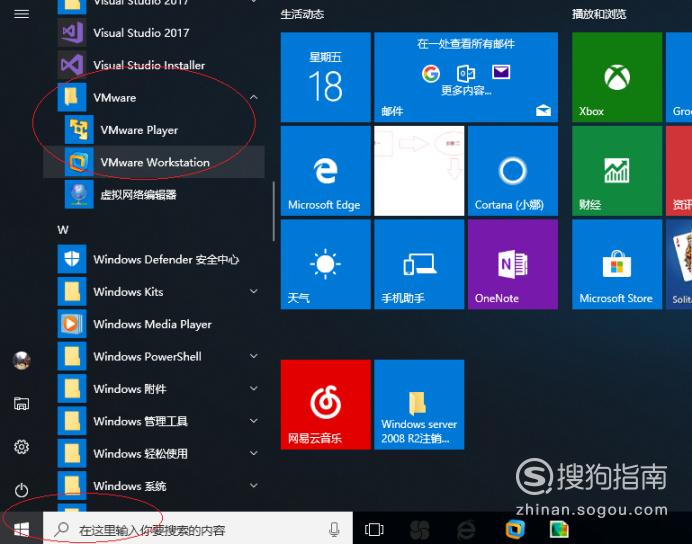
Task: Launch VMware Workstation from the list
Action: coord(154,162)
